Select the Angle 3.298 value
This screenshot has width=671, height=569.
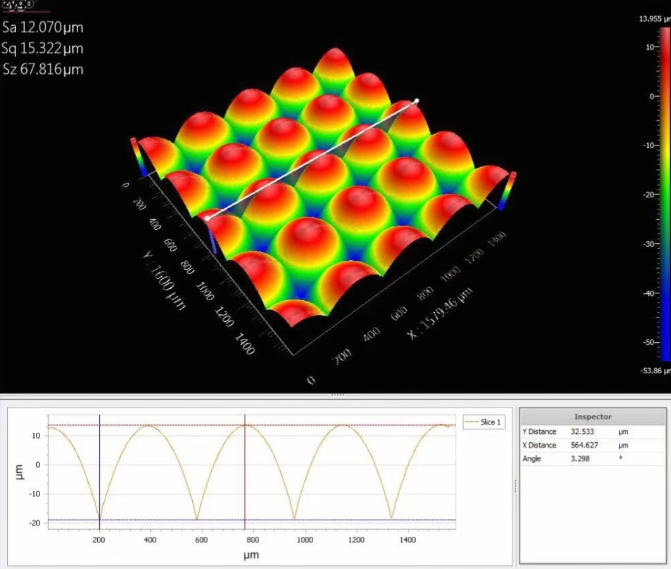tap(580, 459)
